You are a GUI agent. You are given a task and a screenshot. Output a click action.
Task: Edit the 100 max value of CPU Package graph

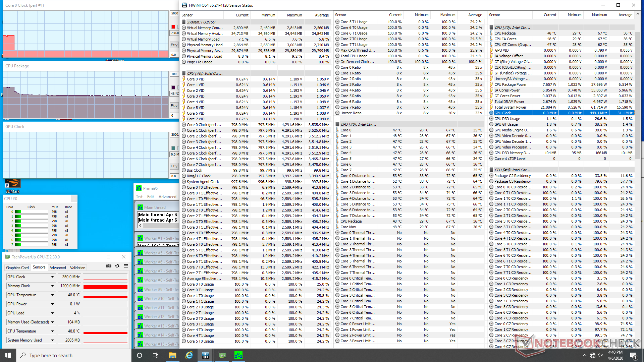174,74
